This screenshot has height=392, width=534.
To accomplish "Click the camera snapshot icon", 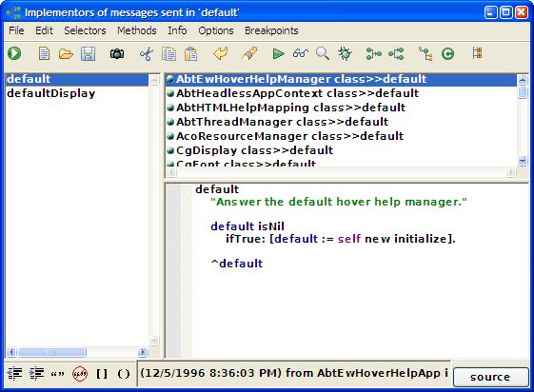I will click(x=117, y=54).
